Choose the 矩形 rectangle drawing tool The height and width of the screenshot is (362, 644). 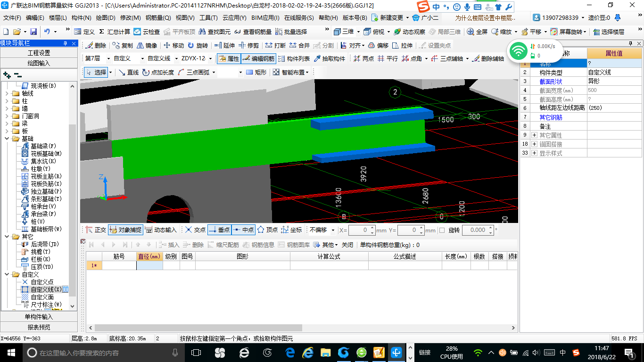256,73
